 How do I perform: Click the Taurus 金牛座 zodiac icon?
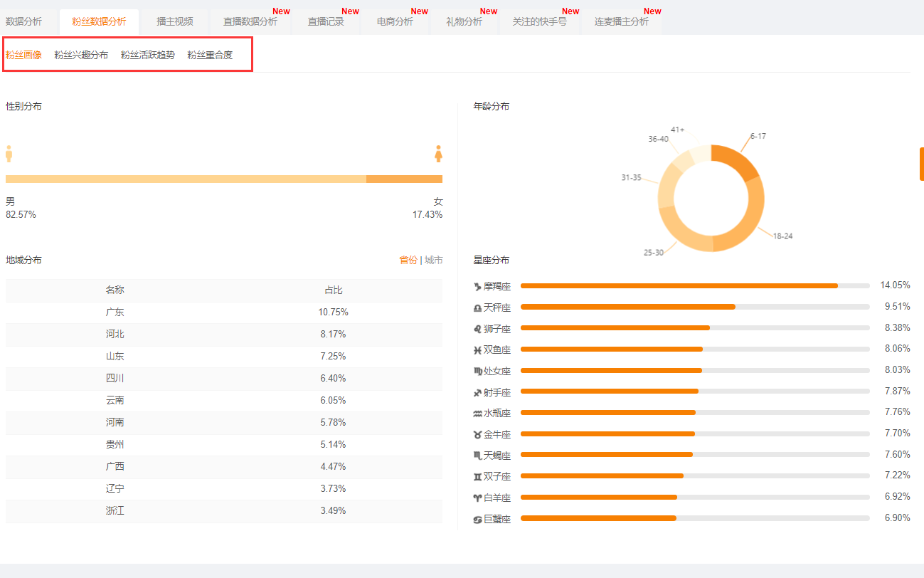click(477, 435)
